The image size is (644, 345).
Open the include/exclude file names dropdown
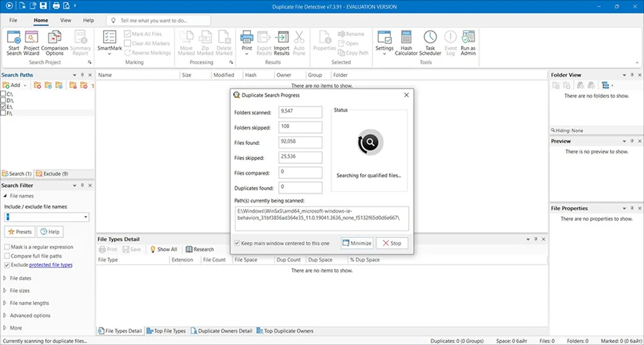pos(86,217)
